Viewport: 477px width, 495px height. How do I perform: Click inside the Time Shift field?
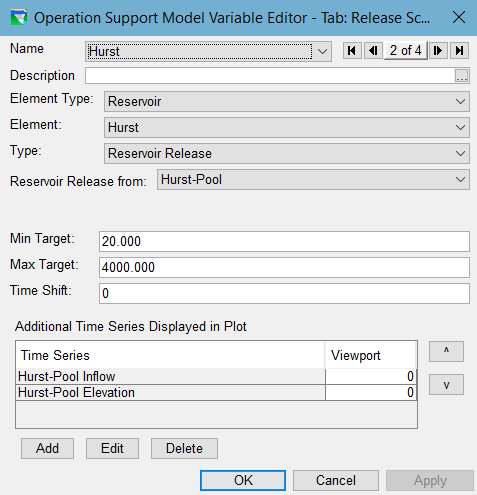(284, 293)
